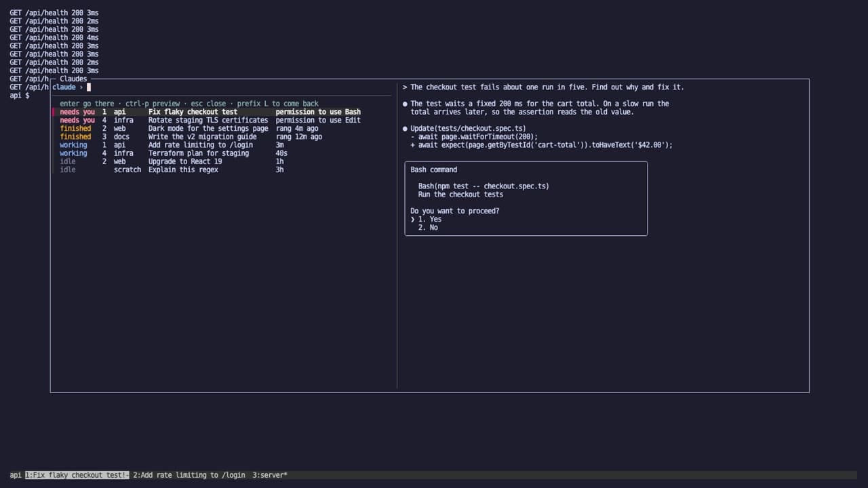Choose option '2. No' in Bash prompt
868x488 pixels.
click(428, 227)
